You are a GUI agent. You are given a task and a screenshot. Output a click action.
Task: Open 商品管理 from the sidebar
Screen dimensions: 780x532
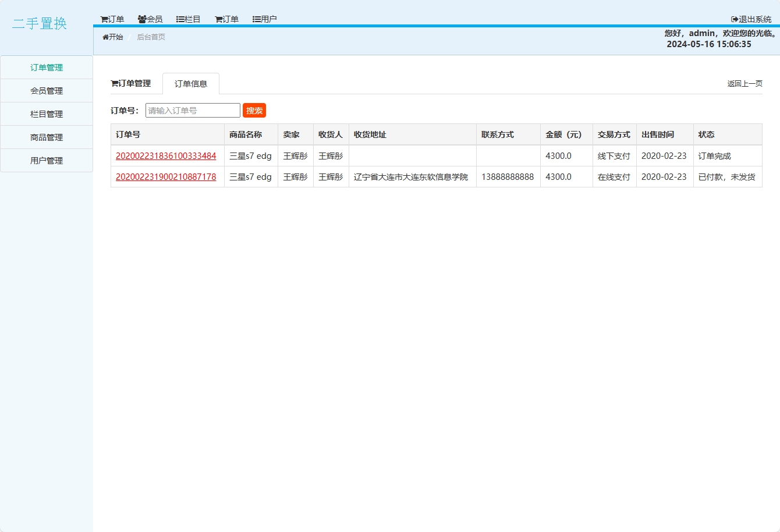tap(47, 137)
